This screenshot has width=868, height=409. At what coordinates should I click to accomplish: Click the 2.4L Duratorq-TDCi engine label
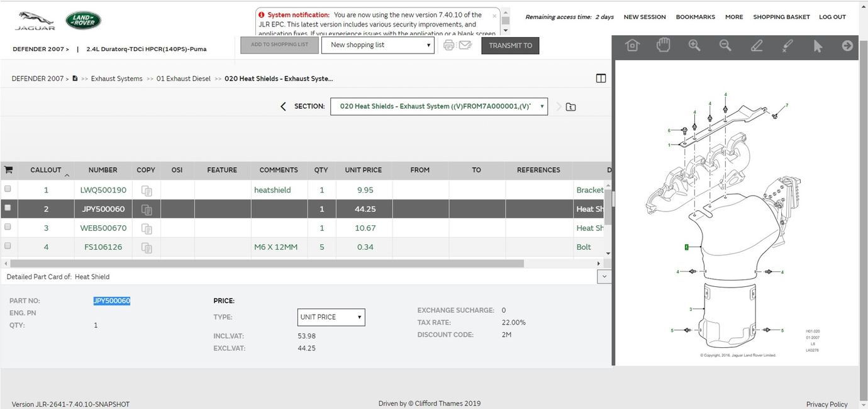coord(147,49)
